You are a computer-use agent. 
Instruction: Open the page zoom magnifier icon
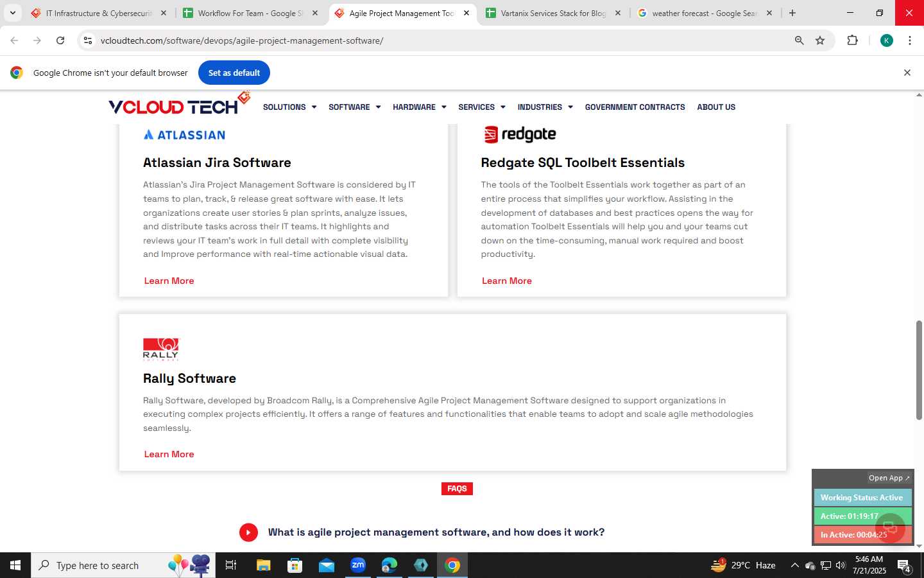799,40
